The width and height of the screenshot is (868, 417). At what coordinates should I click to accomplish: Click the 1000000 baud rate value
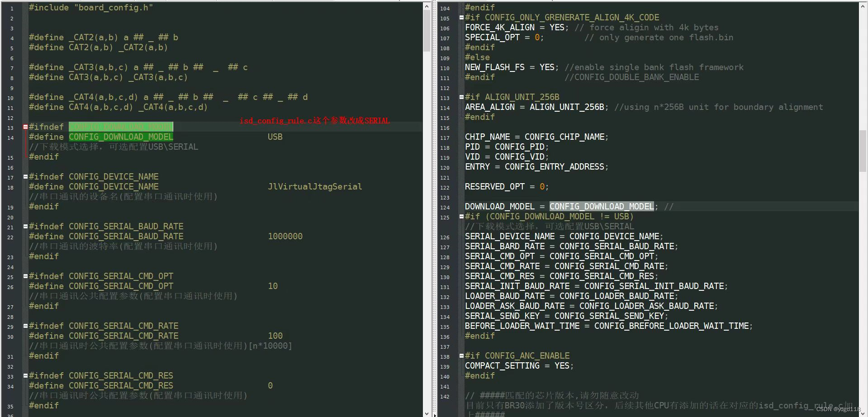[285, 237]
